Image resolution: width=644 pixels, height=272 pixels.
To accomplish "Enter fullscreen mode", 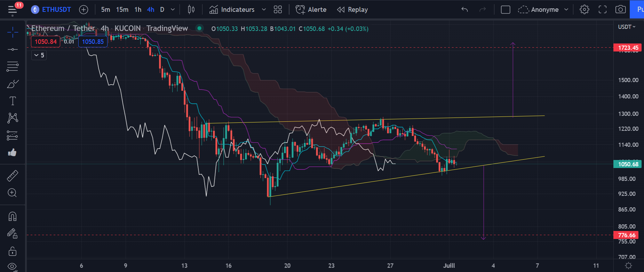I will (603, 10).
